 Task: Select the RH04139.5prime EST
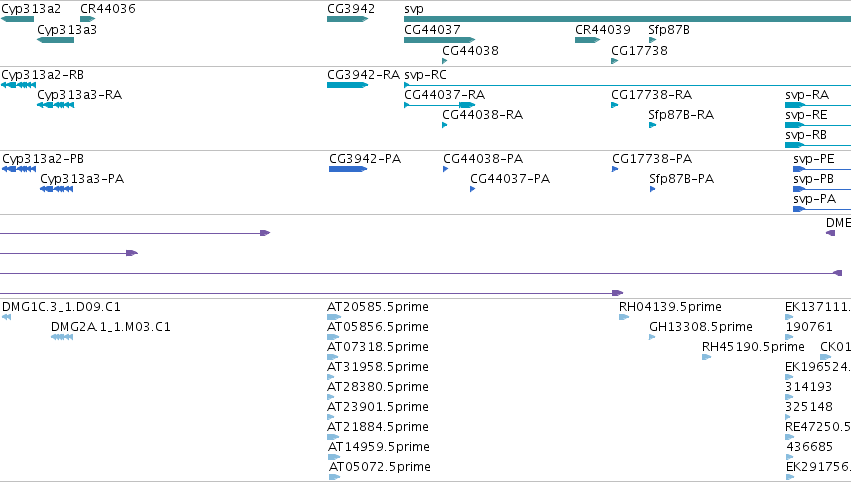(624, 317)
